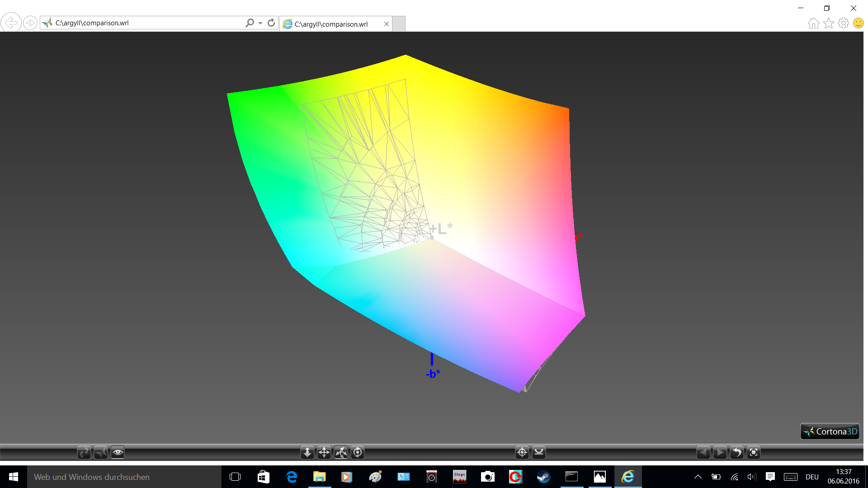868x488 pixels.
Task: Switch to the C:\argyll\comparison.wrl tab
Action: [331, 24]
